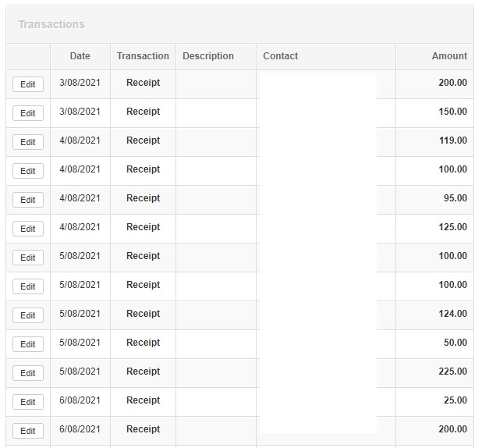Edit the 125.00 receipt from 4/08/2021
Image resolution: width=482 pixels, height=448 pixels.
pyautogui.click(x=28, y=229)
